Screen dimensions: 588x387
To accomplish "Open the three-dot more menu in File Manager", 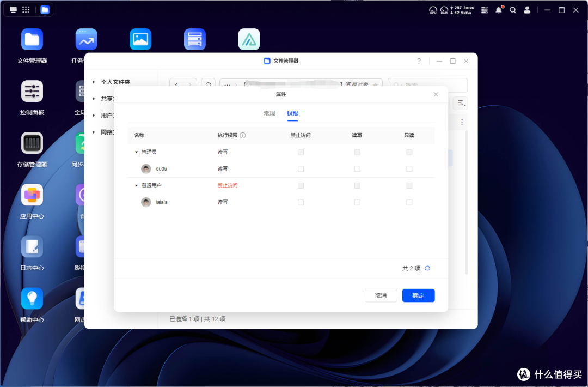I will 462,122.
